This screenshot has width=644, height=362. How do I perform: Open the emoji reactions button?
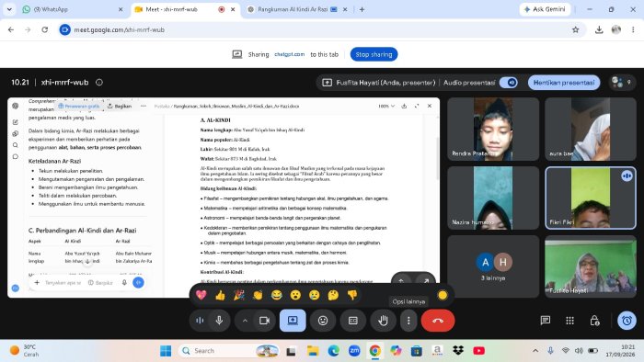(x=323, y=321)
